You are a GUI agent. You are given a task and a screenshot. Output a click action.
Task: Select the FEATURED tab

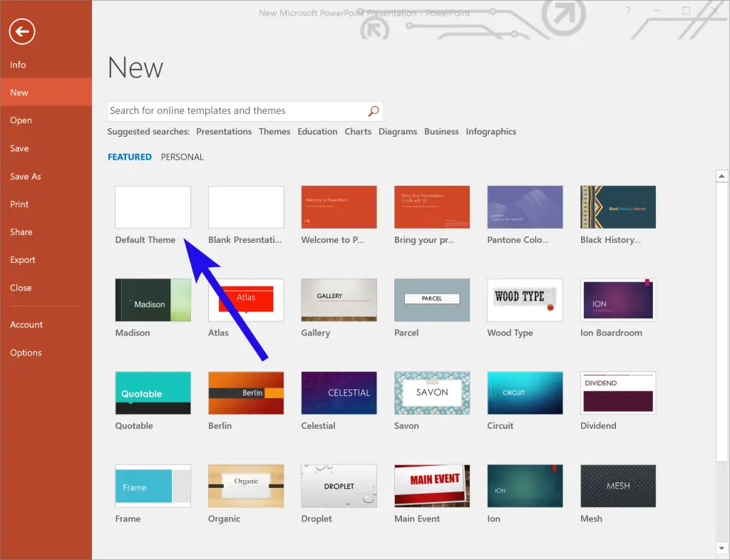point(129,157)
